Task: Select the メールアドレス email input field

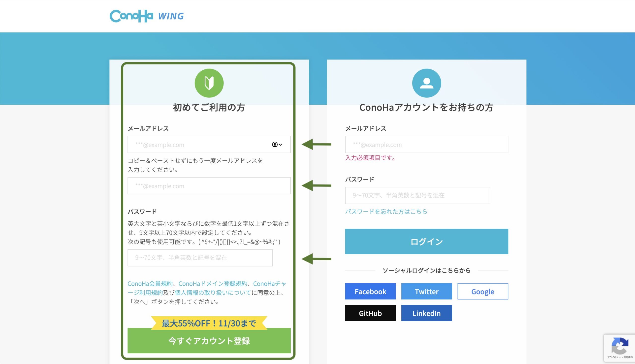Action: coord(209,144)
